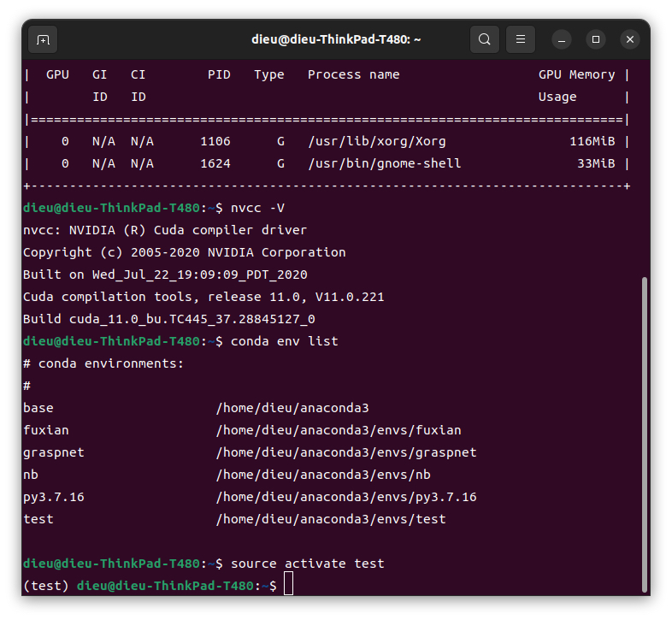Screen dimensions: 672x620
Task: Click the graspnet environment path
Action: coord(346,452)
